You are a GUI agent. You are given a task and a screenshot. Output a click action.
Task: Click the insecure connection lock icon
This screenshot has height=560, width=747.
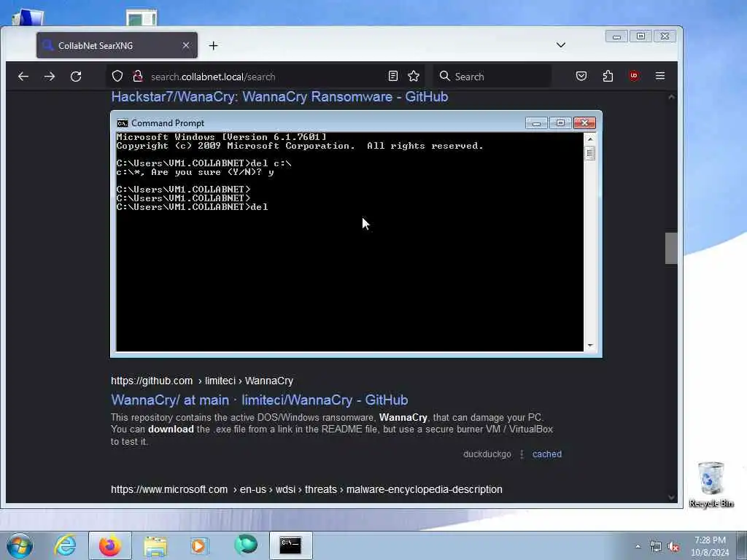click(x=138, y=76)
